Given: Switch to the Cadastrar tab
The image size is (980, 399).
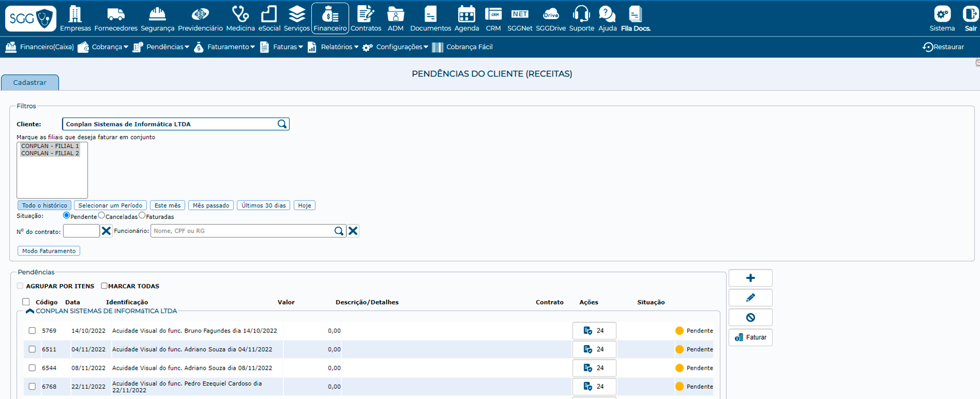Looking at the screenshot, I should coord(30,82).
